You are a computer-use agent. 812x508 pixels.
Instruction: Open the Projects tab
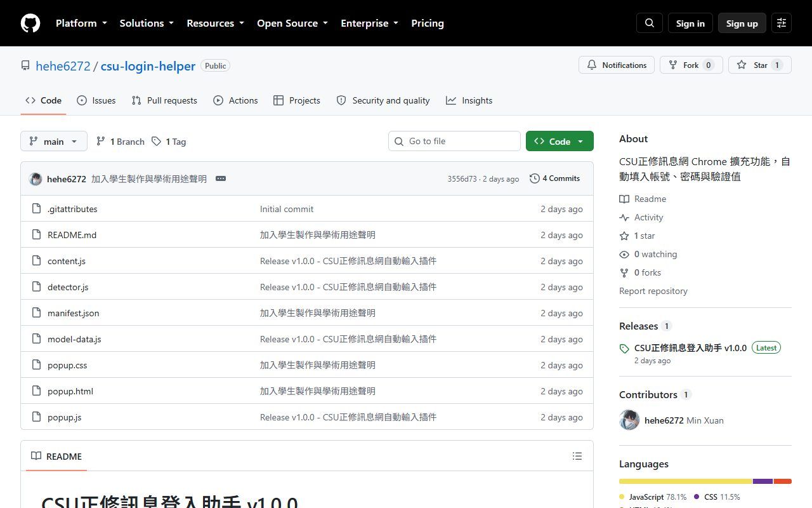(x=297, y=100)
